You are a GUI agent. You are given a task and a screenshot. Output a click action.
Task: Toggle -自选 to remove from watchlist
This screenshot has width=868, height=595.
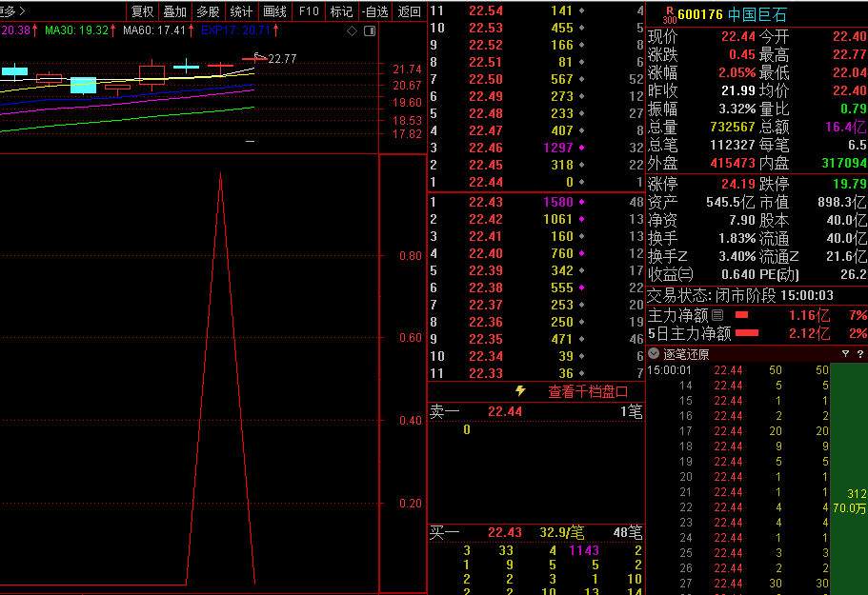375,11
